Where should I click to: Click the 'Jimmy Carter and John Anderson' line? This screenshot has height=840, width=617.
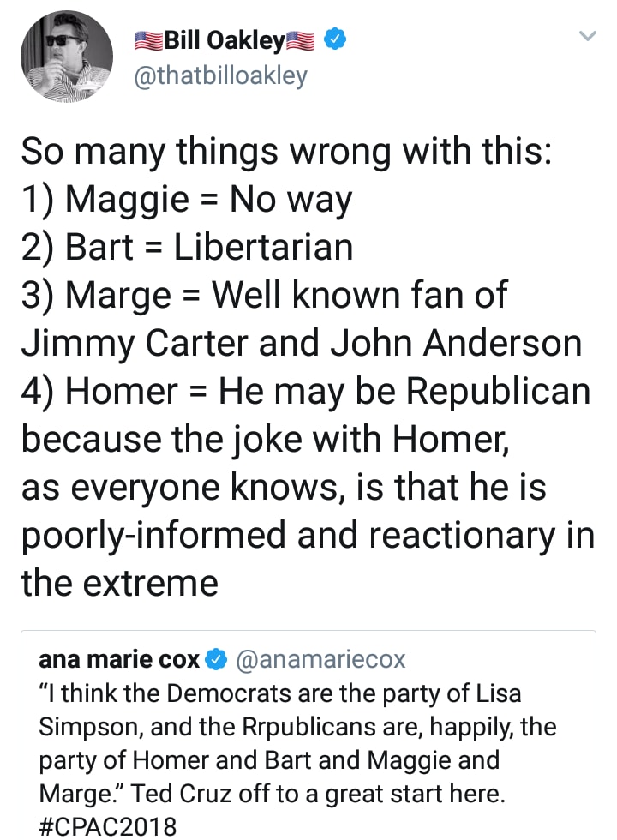(302, 344)
